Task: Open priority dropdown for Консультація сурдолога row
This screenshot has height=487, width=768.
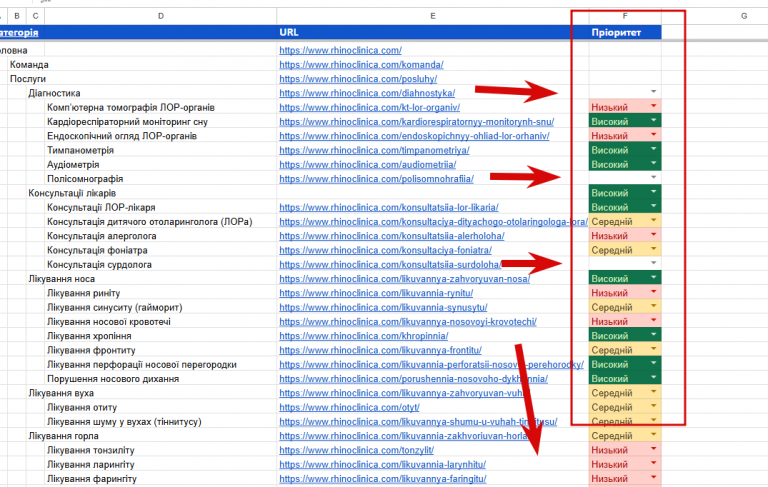Action: tap(653, 263)
